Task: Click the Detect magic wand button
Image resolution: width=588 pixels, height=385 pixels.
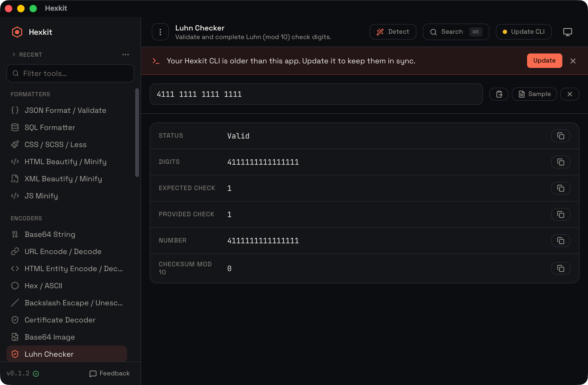Action: 393,32
